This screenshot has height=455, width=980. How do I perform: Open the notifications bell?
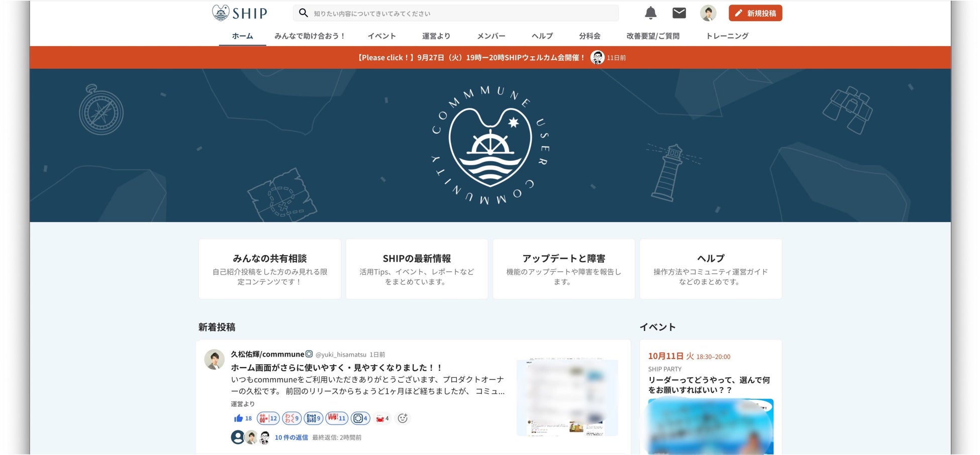tap(650, 13)
